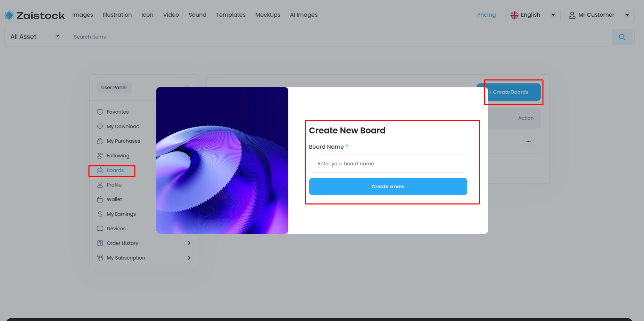Open the Illustration menu
The image size is (644, 321).
(117, 15)
